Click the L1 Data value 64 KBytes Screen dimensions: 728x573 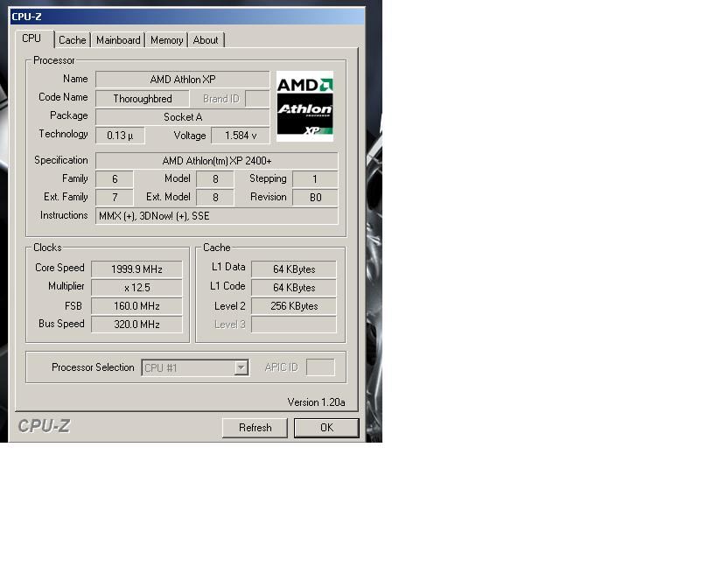click(294, 269)
